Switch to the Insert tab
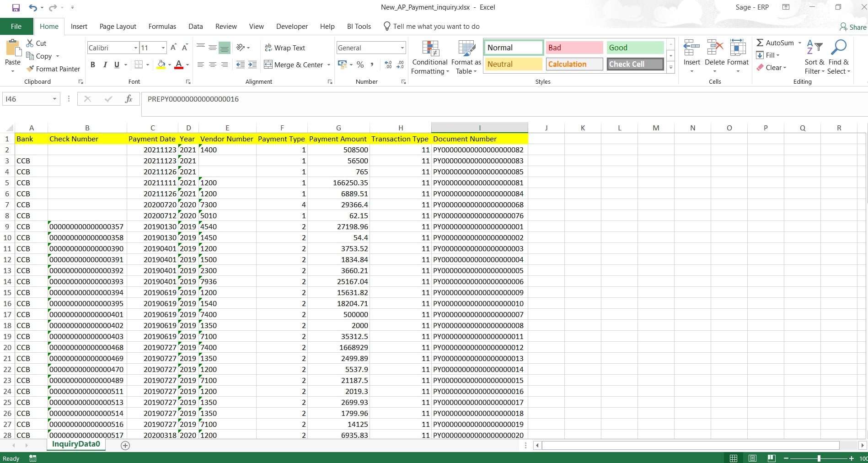Viewport: 868px width, 463px height. coord(79,26)
